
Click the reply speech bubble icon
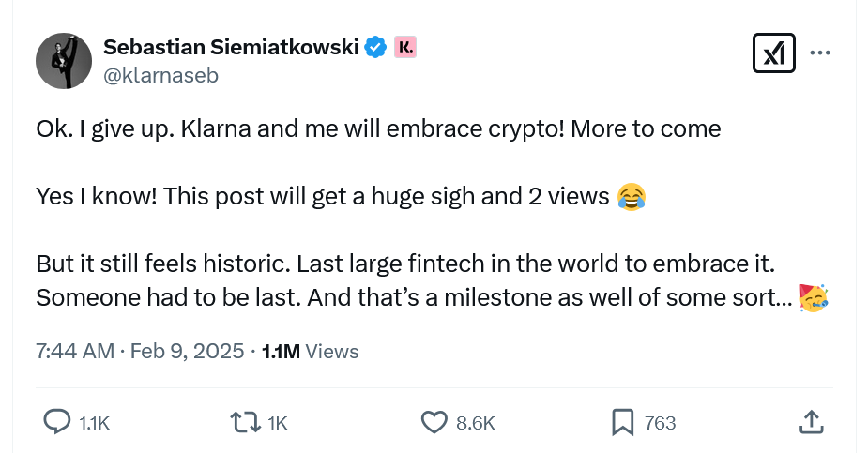(x=57, y=423)
